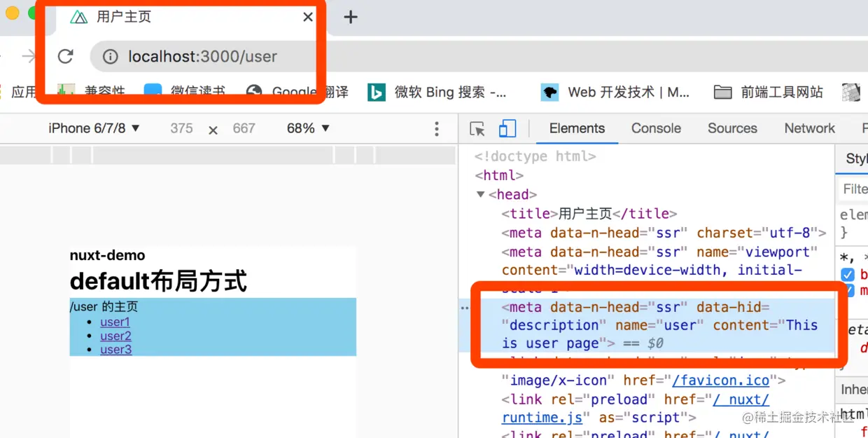Open the Google 翻译 bookmark

[x=297, y=92]
